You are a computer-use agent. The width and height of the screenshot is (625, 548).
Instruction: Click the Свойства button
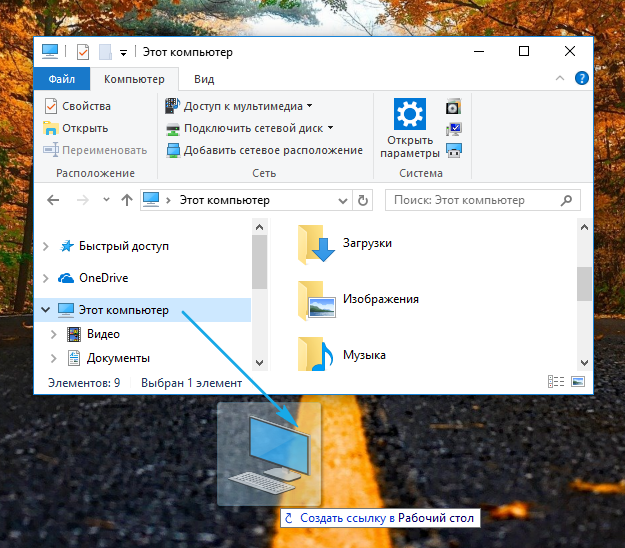click(77, 106)
